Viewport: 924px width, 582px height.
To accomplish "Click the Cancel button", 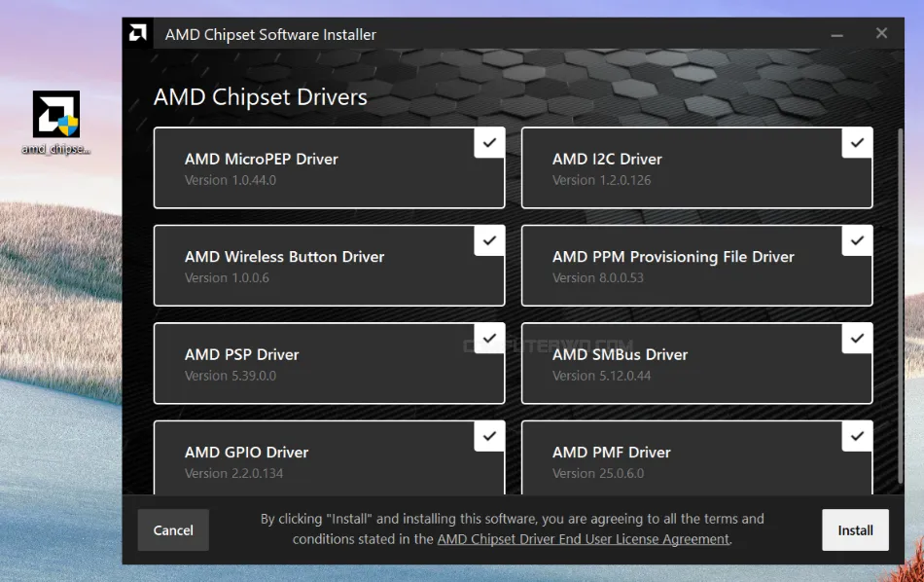I will [x=173, y=530].
